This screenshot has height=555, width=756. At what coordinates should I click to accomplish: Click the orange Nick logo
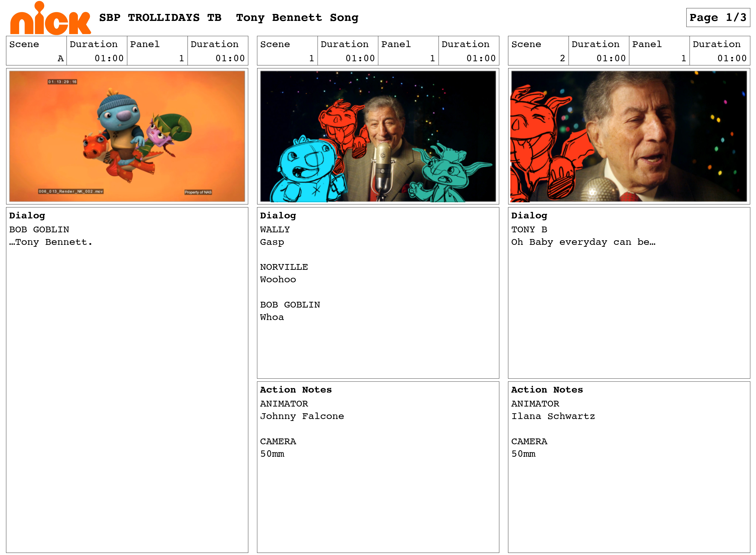coord(50,18)
